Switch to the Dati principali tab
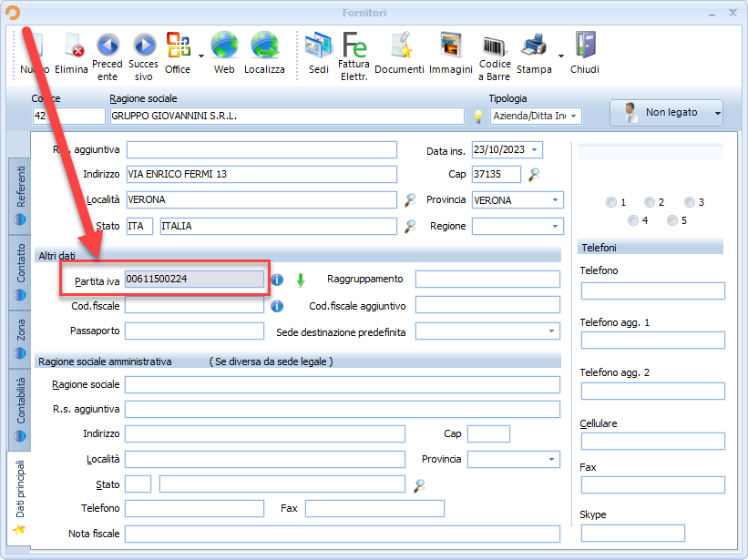The height and width of the screenshot is (560, 748). coord(20,497)
